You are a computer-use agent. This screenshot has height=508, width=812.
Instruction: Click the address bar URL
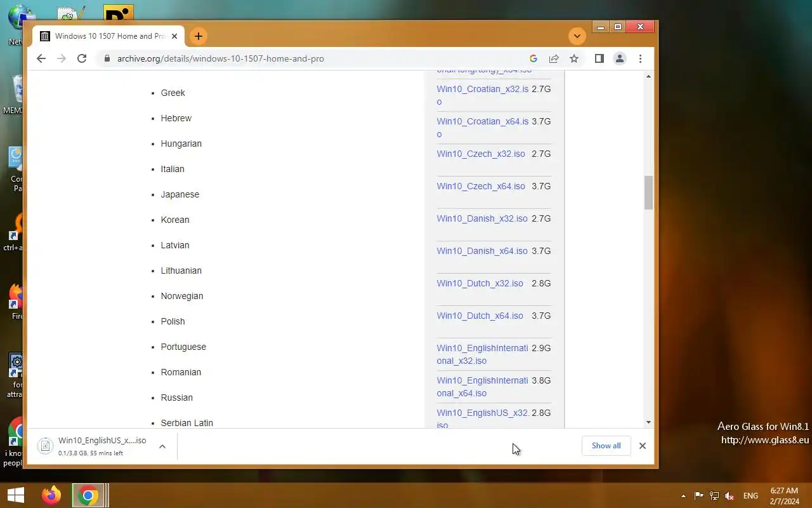(x=221, y=58)
